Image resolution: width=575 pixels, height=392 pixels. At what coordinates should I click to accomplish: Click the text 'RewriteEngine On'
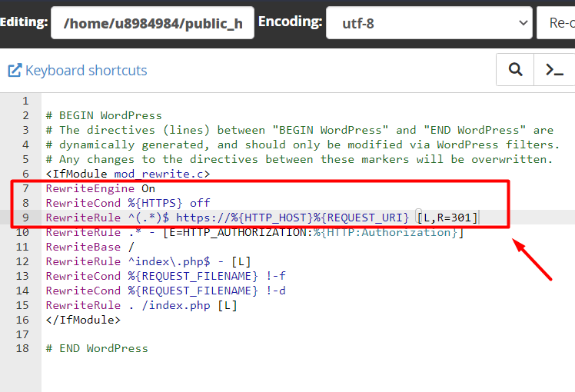[101, 188]
